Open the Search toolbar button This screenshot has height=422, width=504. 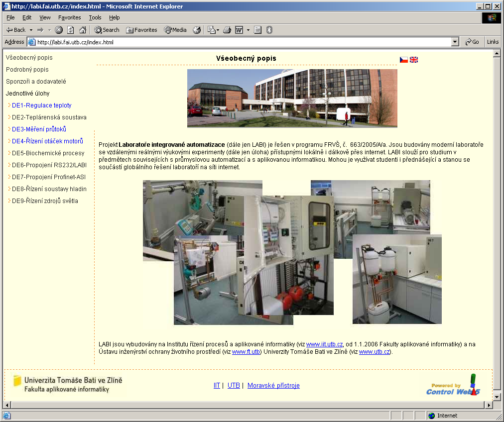coord(107,30)
